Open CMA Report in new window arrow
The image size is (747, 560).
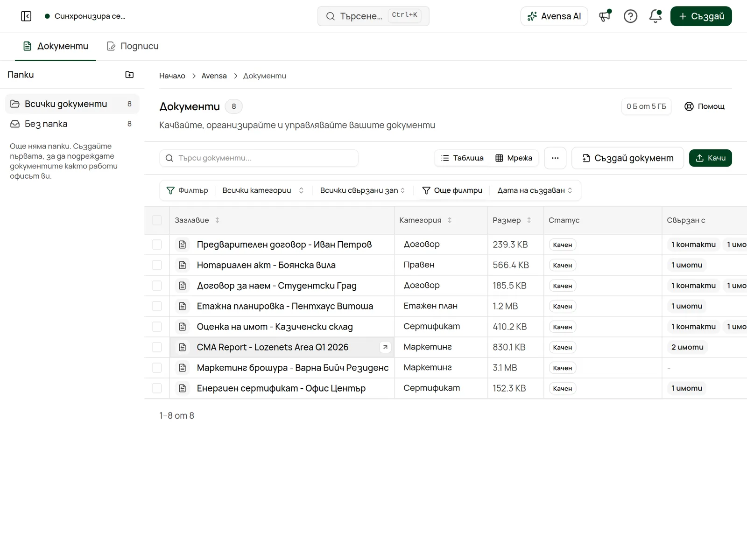[x=385, y=347]
